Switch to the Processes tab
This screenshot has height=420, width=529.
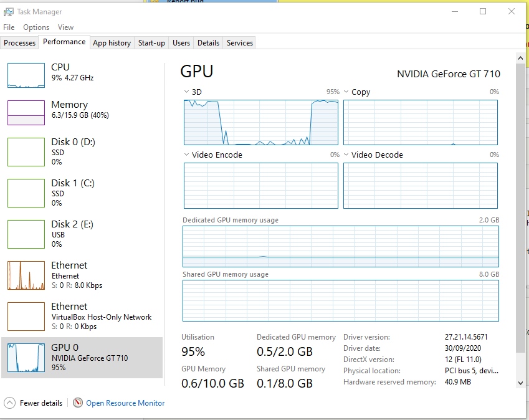19,43
